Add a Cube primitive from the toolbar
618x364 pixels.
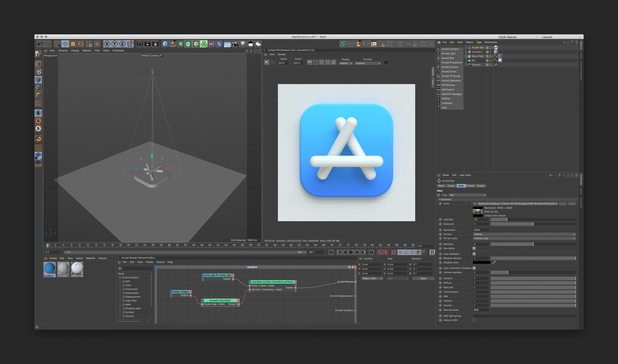(165, 44)
